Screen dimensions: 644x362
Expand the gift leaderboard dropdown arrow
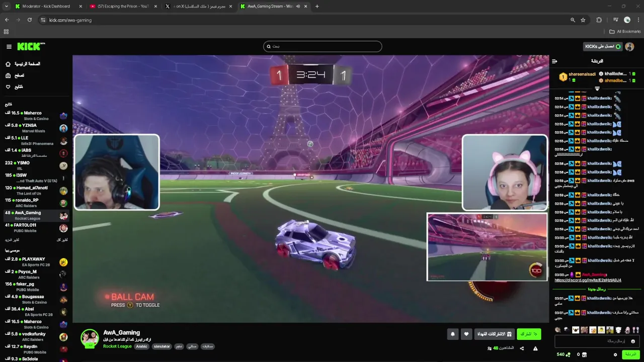point(597,88)
